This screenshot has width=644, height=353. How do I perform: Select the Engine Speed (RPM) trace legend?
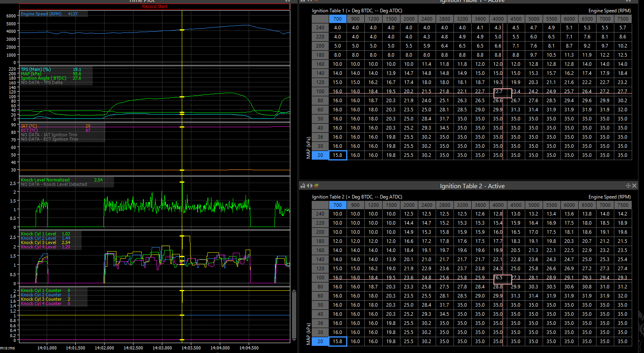point(41,14)
